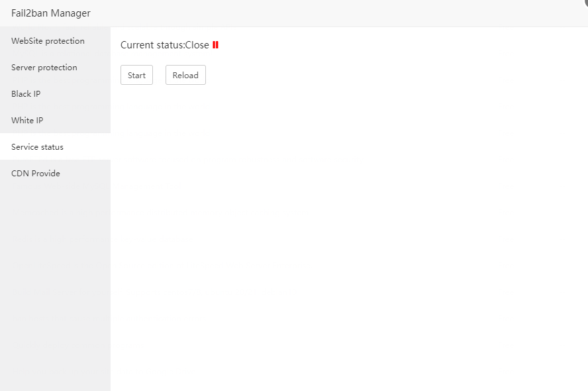Switch to the White IP tab
Screen dimensions: 588x391
(55, 121)
